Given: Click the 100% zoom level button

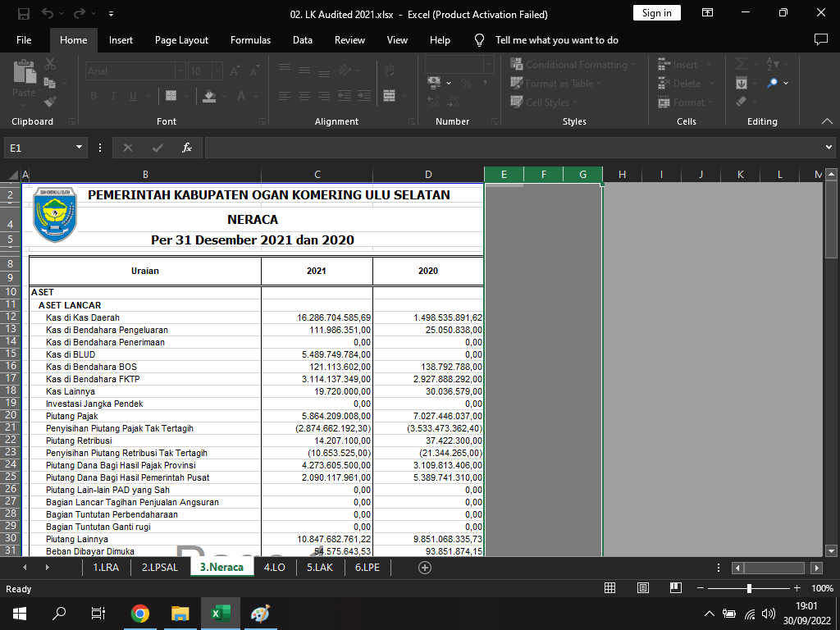Looking at the screenshot, I should pyautogui.click(x=821, y=588).
